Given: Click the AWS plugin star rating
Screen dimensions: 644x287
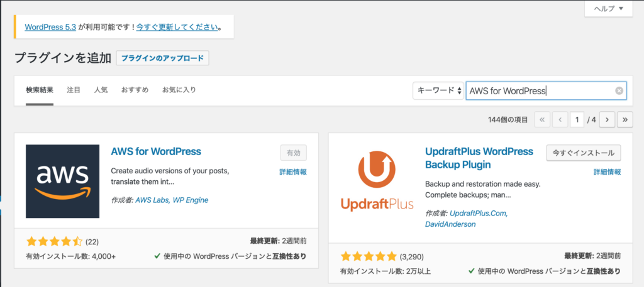Looking at the screenshot, I should (54, 242).
